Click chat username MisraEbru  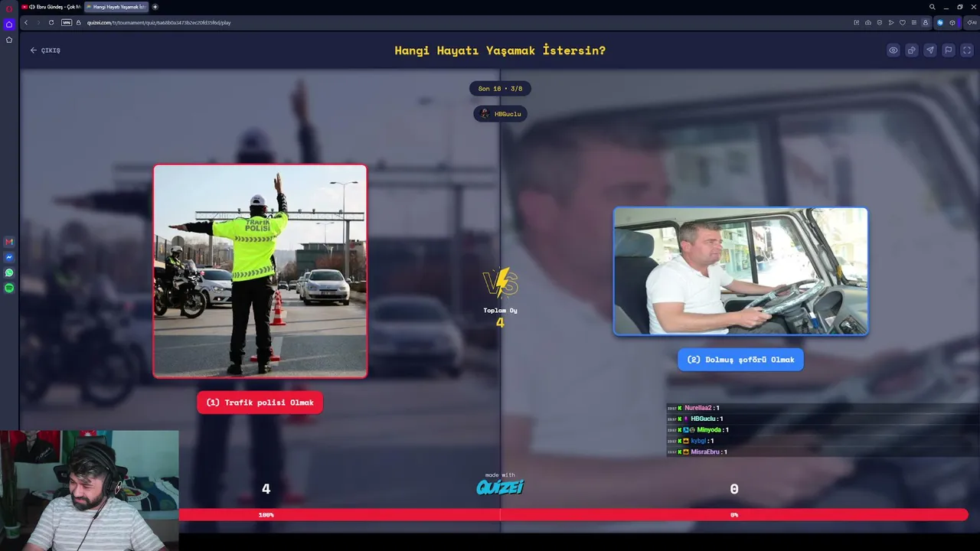706,452
